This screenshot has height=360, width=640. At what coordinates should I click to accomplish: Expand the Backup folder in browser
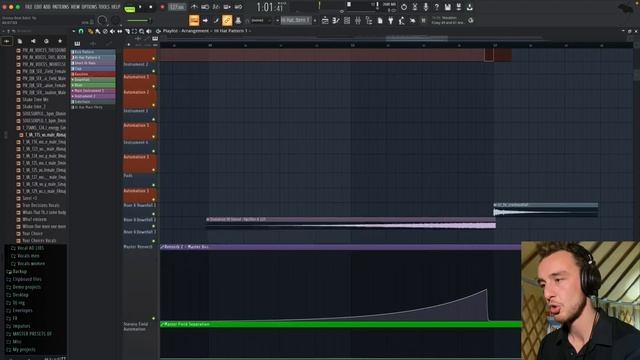(19, 271)
